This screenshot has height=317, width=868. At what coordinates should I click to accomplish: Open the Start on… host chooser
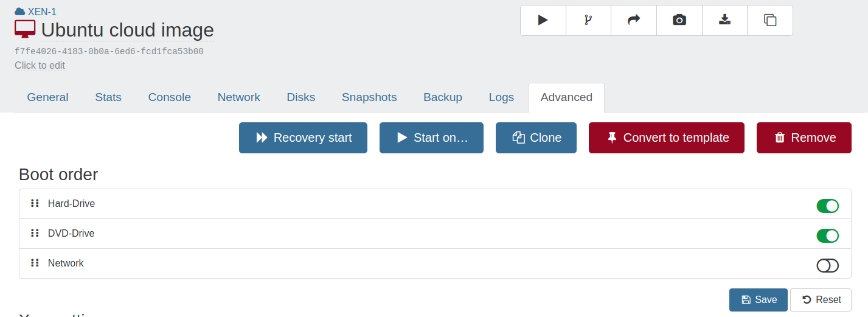pyautogui.click(x=431, y=138)
